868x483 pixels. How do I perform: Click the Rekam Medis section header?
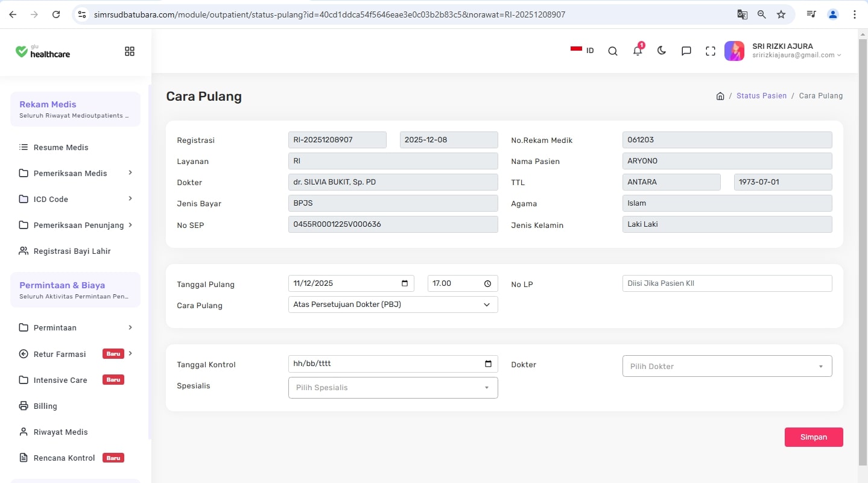(x=75, y=109)
